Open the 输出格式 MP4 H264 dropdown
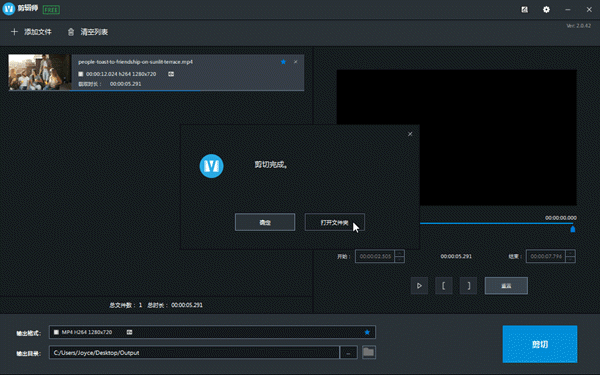Screen dimensions: 600x375 click(x=212, y=332)
